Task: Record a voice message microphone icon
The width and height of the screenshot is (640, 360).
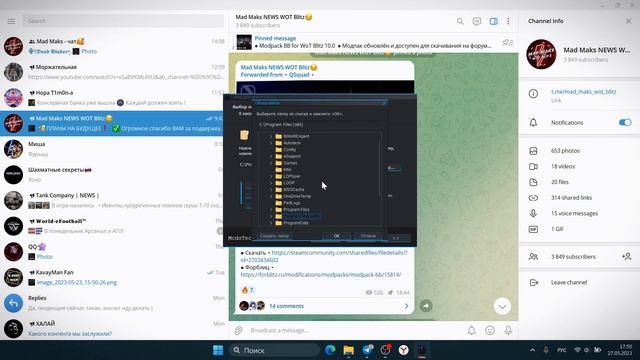Action: (508, 330)
